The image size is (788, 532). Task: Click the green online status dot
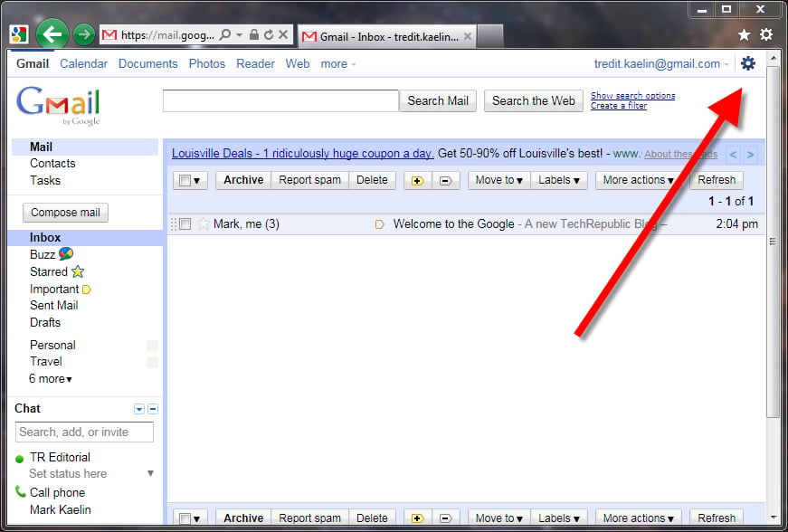20,459
